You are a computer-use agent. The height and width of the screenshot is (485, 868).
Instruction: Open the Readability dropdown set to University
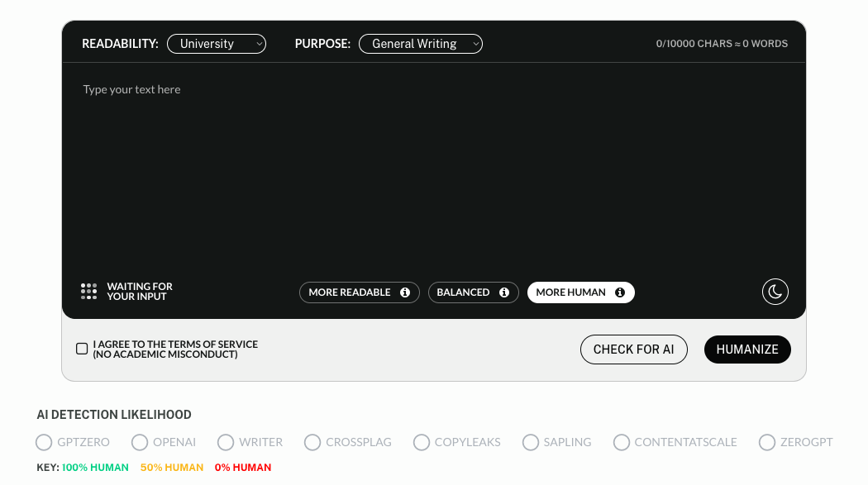tap(217, 44)
